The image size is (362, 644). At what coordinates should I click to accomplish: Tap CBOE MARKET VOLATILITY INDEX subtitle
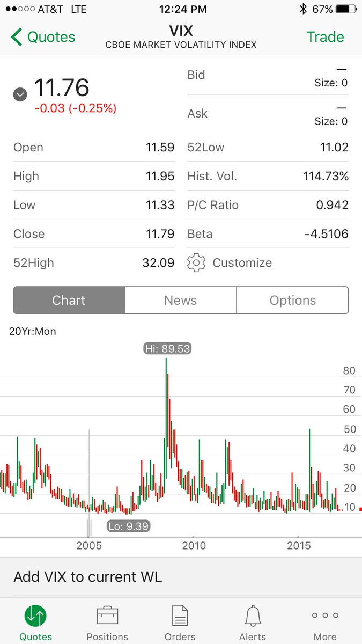(x=181, y=45)
